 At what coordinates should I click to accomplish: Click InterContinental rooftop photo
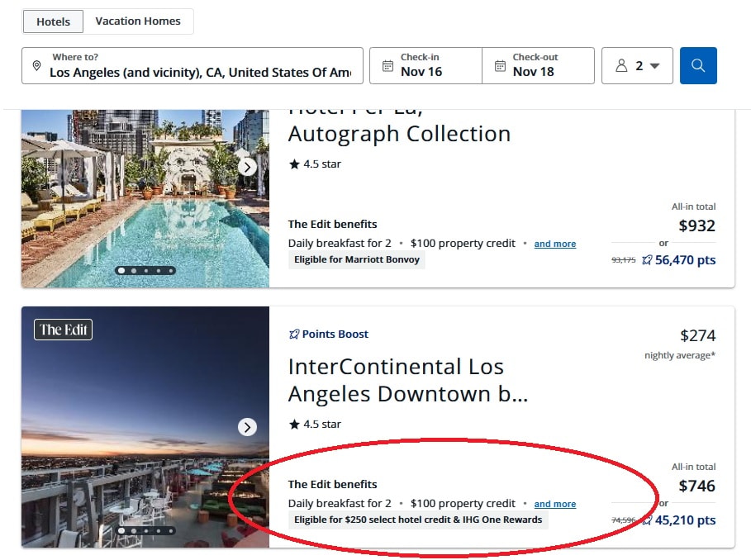145,427
